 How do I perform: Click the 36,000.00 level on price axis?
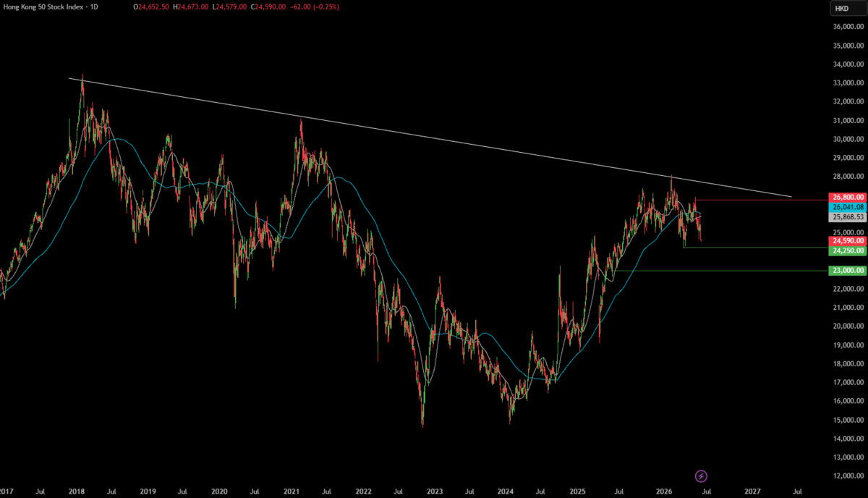pos(848,27)
